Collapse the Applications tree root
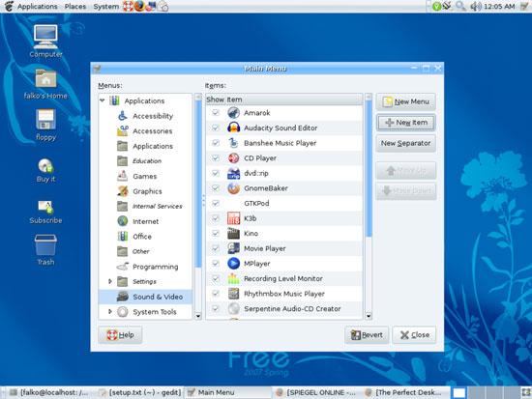Screen dimensions: 532x399 (x=103, y=100)
